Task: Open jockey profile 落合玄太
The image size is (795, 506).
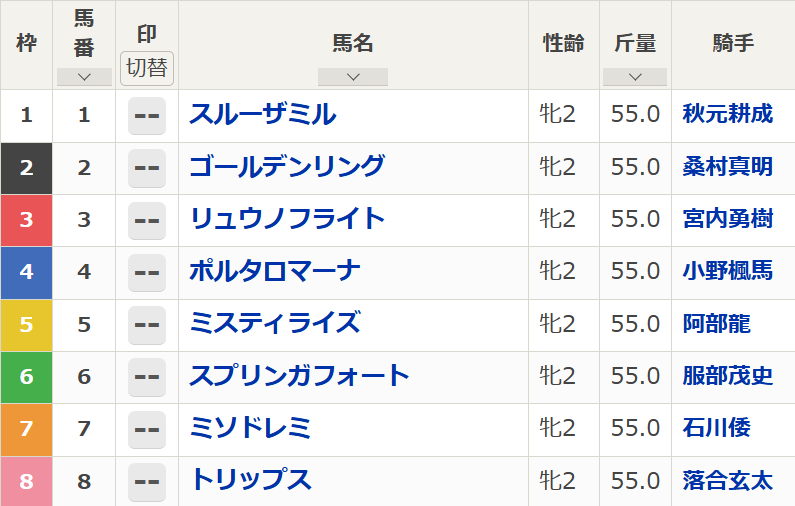Action: coord(728,480)
